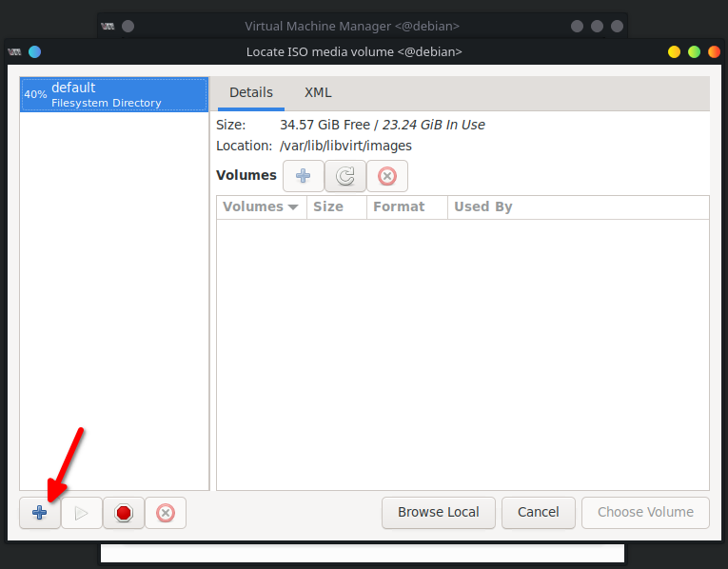The width and height of the screenshot is (728, 569).
Task: Refresh the volume list
Action: (345, 176)
